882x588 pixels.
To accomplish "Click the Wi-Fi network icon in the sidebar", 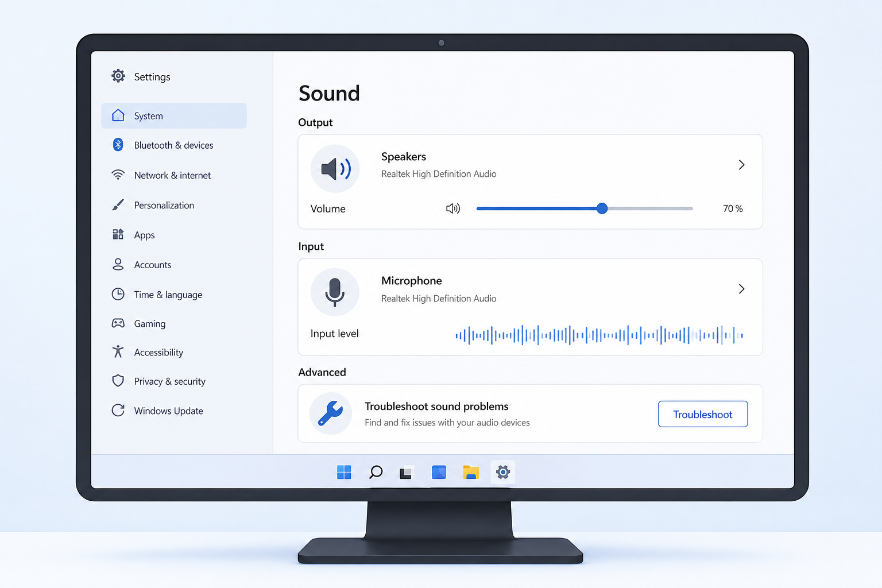I will [x=118, y=175].
